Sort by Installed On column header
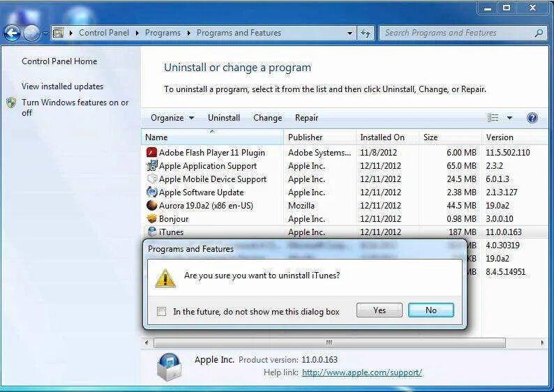554x392 pixels. coord(387,137)
